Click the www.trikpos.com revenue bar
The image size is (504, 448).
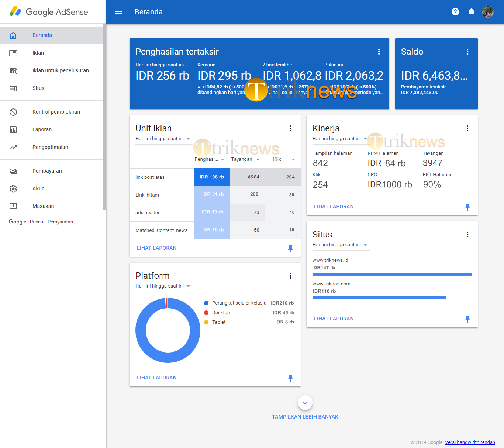point(379,298)
